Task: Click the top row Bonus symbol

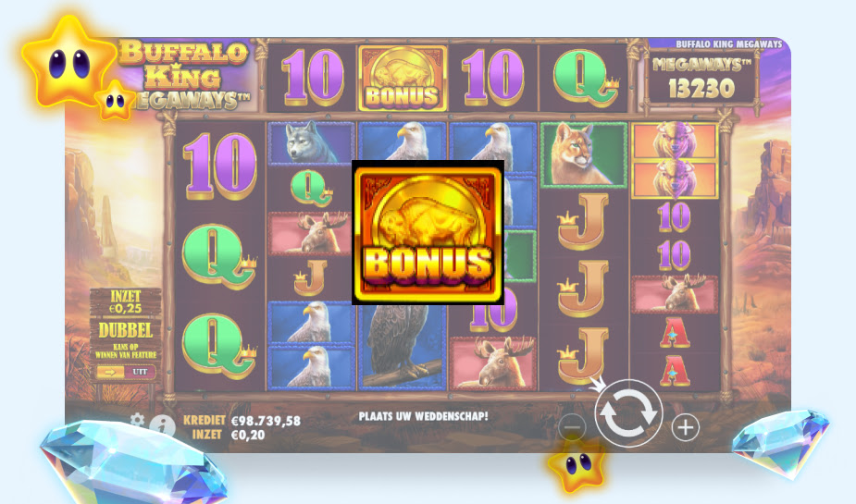Action: (403, 78)
